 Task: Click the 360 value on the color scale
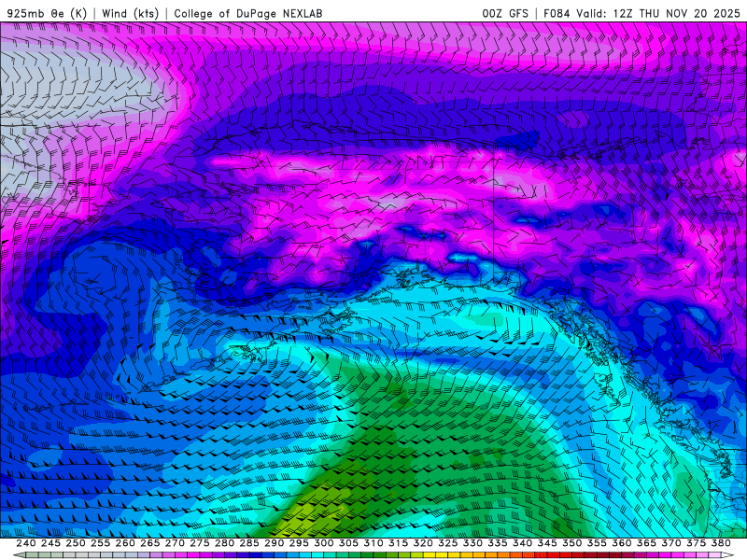[621, 543]
